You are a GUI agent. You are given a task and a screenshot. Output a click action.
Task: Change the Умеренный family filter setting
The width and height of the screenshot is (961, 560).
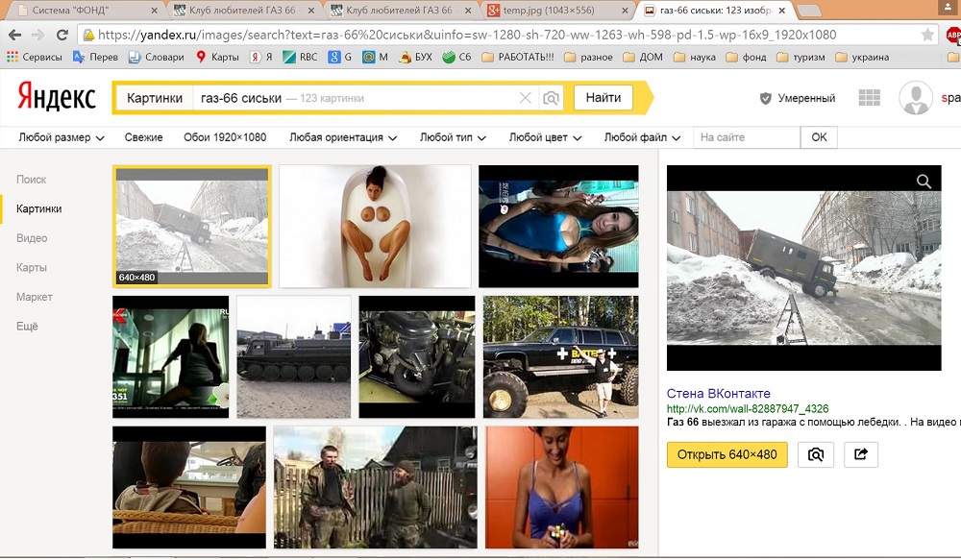point(798,98)
